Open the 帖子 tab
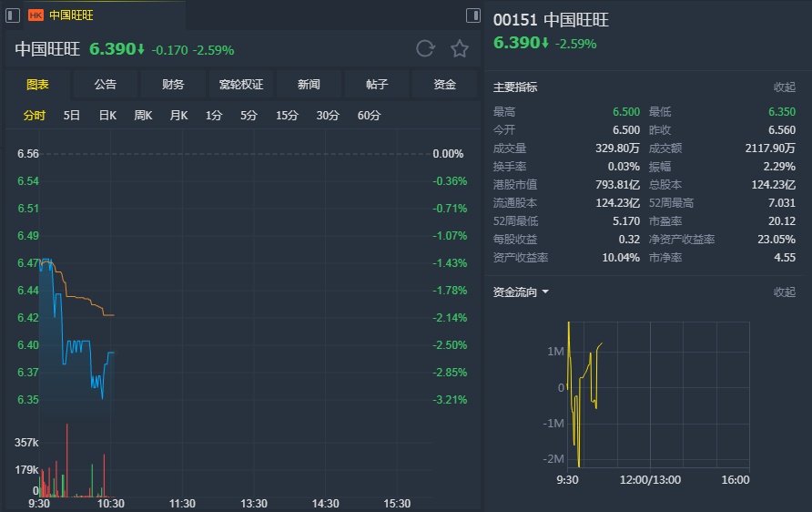This screenshot has width=812, height=512. tap(377, 85)
